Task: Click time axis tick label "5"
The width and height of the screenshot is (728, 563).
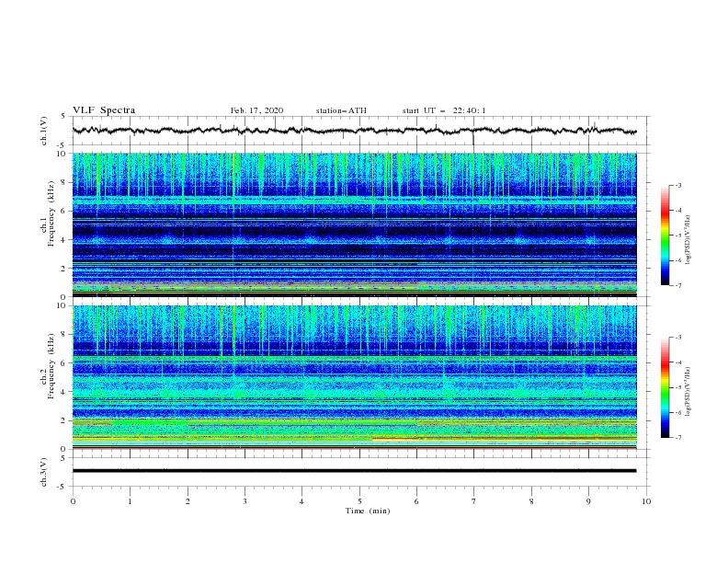Action: [359, 501]
